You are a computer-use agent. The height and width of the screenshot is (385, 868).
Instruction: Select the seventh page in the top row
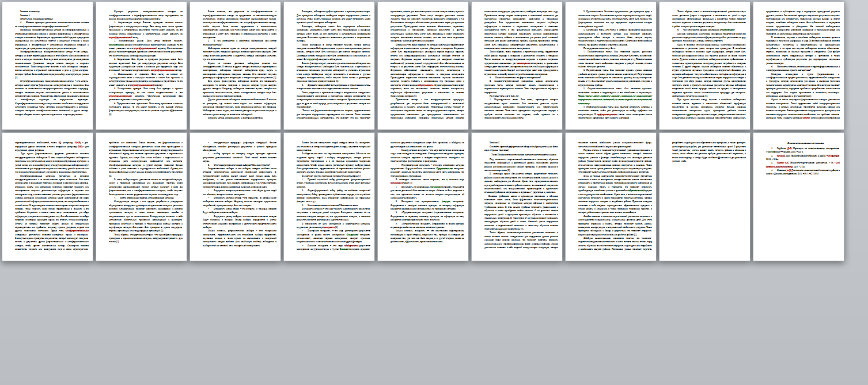[611, 66]
